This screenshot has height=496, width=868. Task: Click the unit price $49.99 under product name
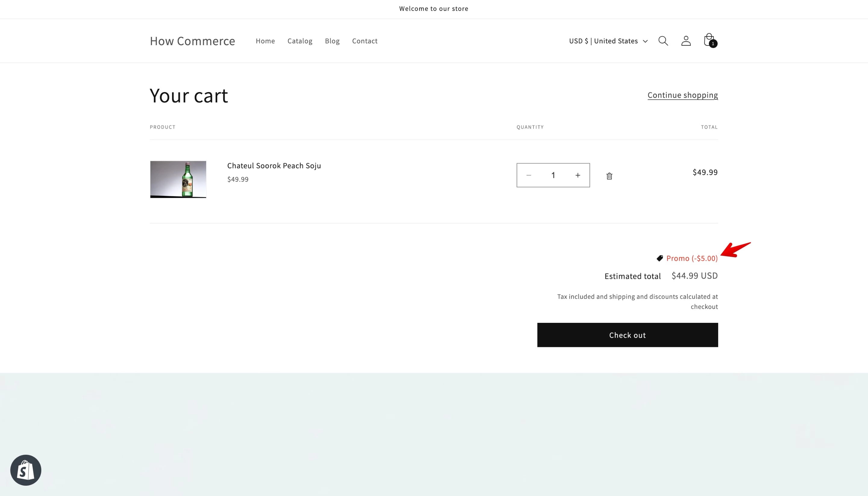(237, 179)
